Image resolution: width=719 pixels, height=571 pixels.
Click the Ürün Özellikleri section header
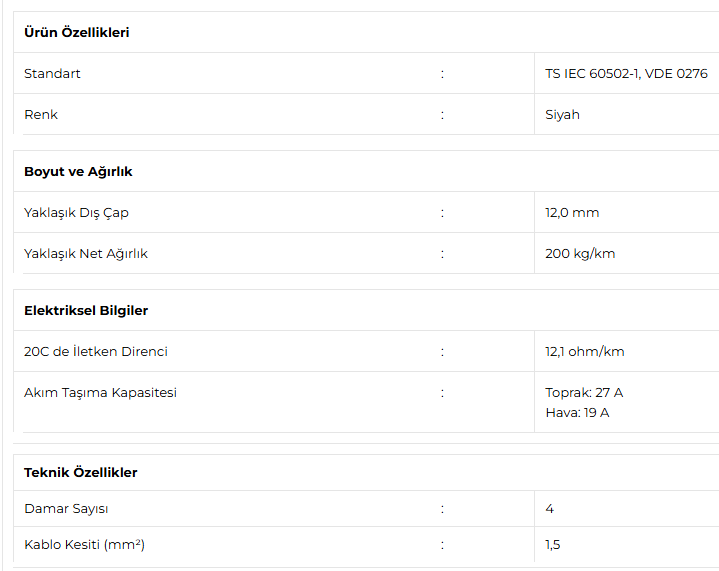77,33
